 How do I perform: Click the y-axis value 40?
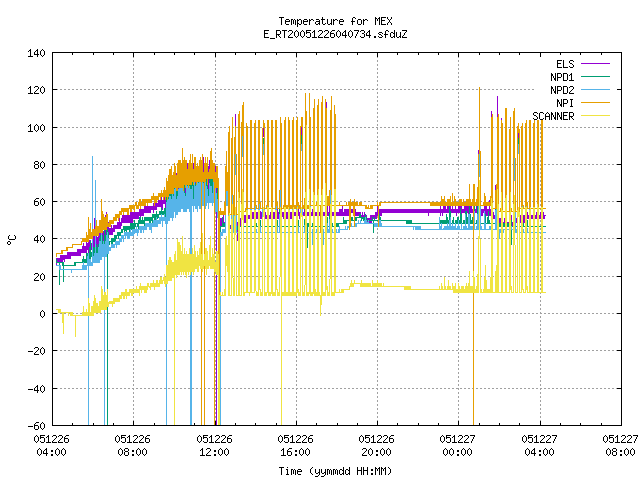(39, 239)
